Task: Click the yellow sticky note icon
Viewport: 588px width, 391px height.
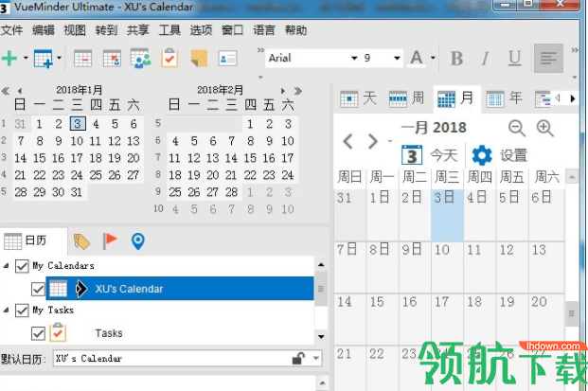Action: (x=199, y=58)
